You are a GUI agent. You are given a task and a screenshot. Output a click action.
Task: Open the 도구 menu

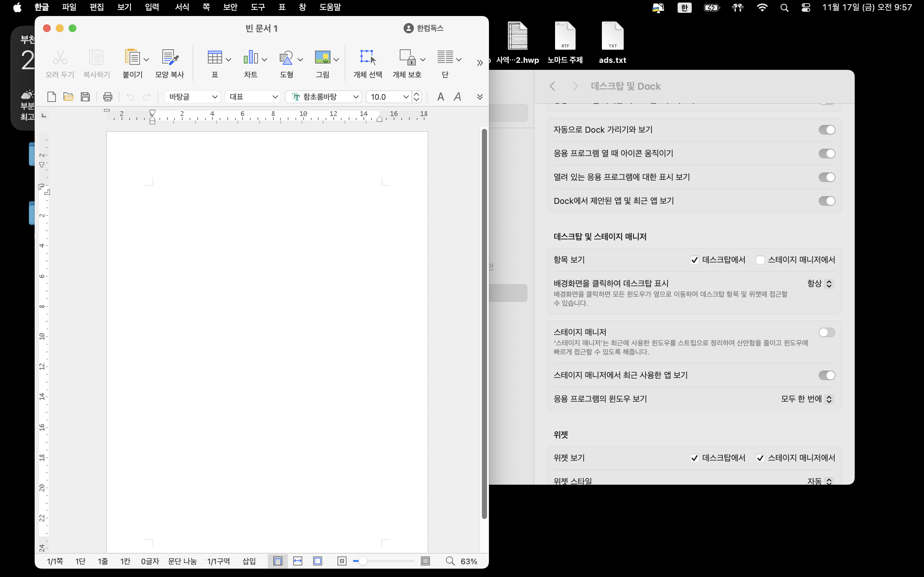[x=258, y=7]
